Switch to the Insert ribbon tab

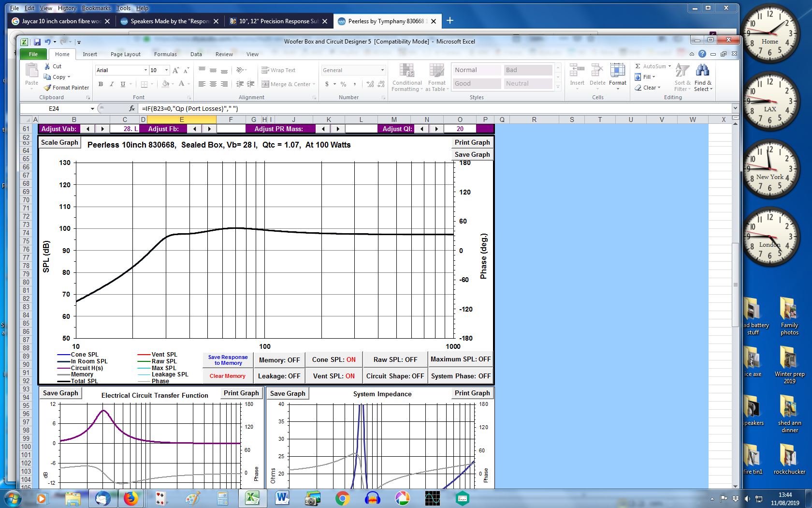(90, 54)
